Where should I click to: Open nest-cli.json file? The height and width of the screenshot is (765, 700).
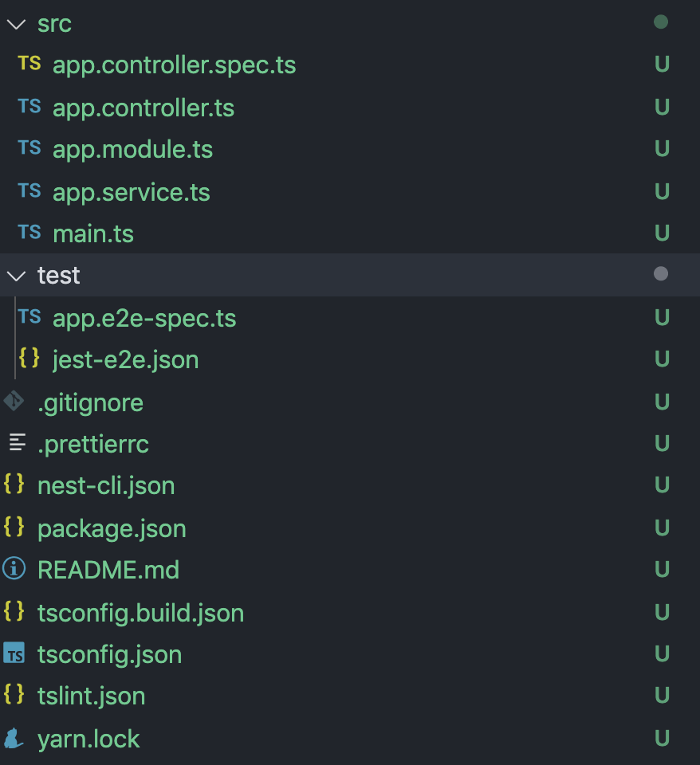coord(106,485)
